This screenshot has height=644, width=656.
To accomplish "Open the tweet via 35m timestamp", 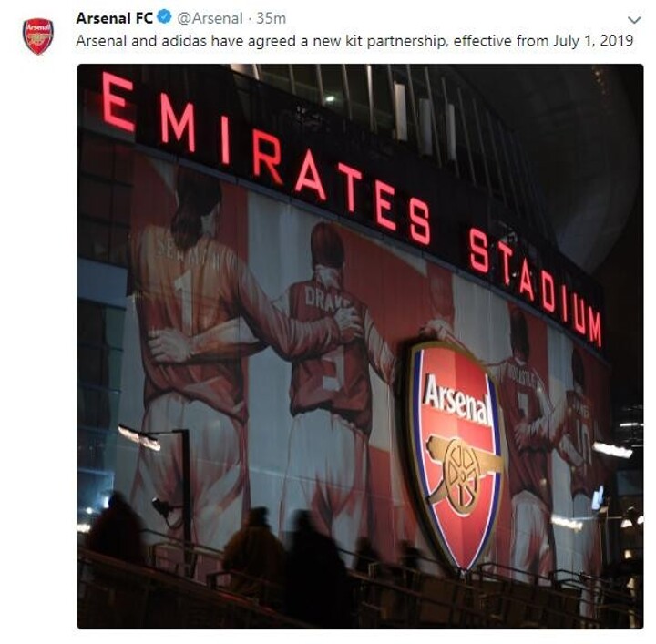I will tap(272, 17).
